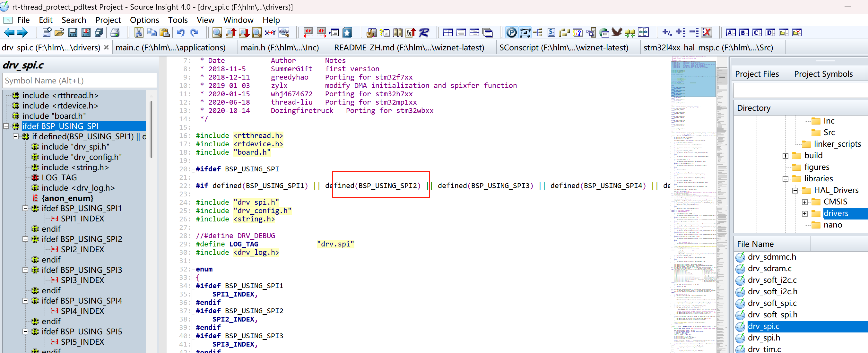Click the Cut scissors icon
The image size is (868, 353).
point(138,33)
